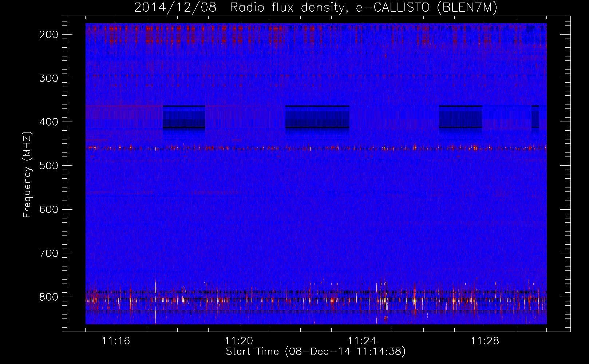Click the 200 frequency tick label

(48, 35)
